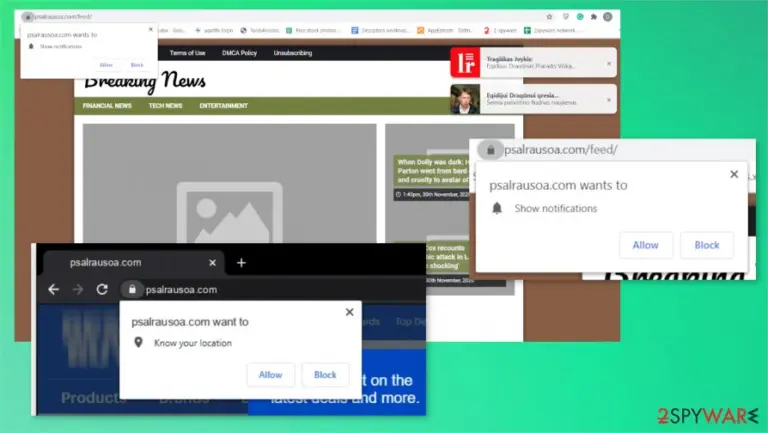Click Block in the small top-left notification prompt
The image size is (768, 433).
tap(137, 65)
